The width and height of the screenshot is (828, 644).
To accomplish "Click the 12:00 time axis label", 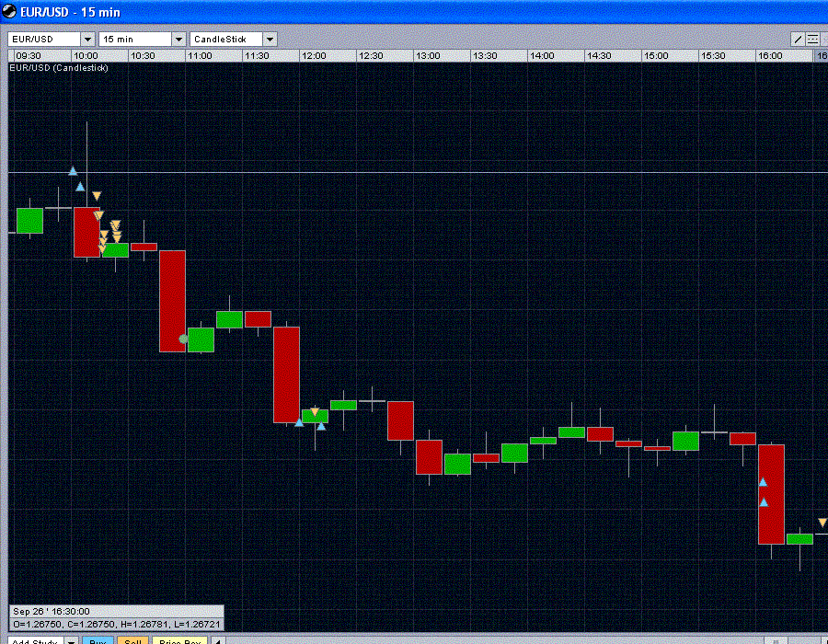I will 315,56.
